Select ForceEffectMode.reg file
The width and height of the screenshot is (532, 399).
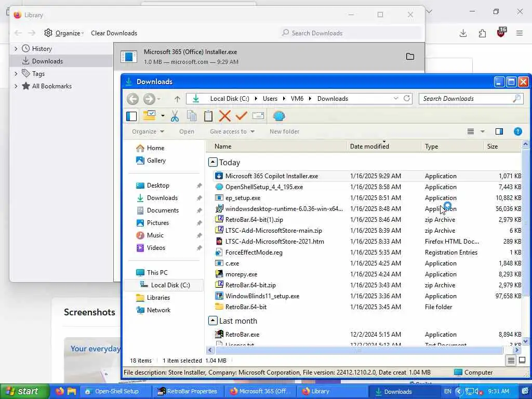pyautogui.click(x=254, y=252)
